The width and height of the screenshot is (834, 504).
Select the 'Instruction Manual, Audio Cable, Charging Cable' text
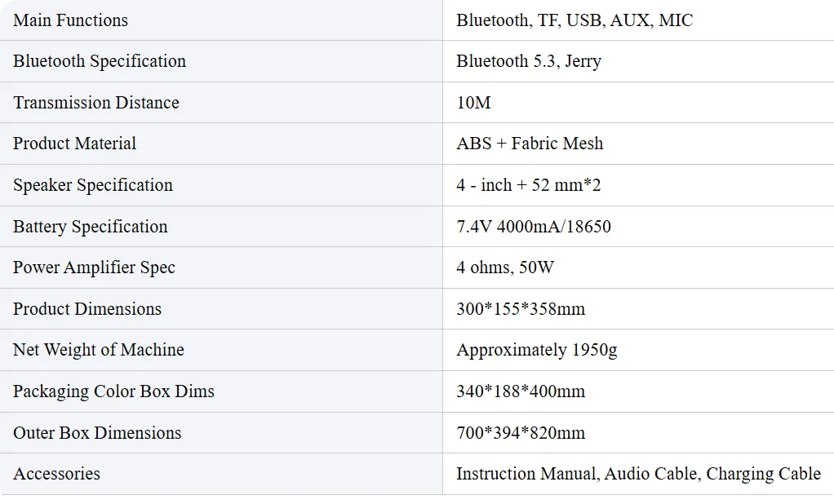(x=638, y=474)
